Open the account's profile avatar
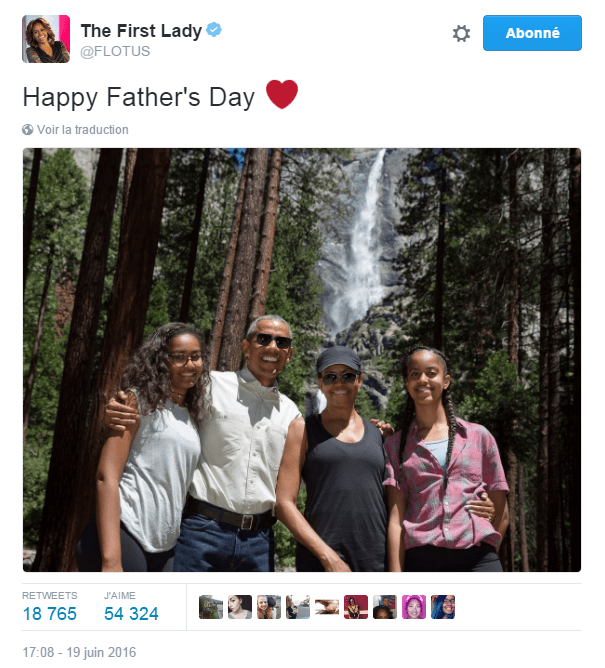 [46, 39]
